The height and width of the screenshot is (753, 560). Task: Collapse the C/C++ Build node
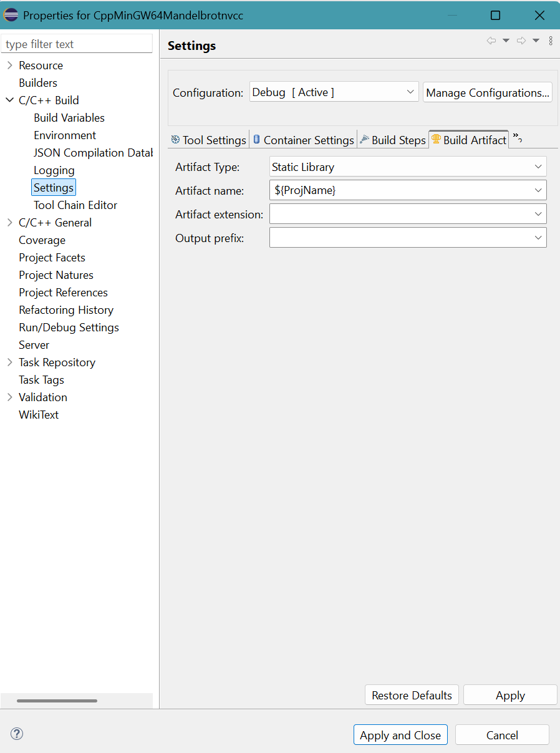[9, 100]
